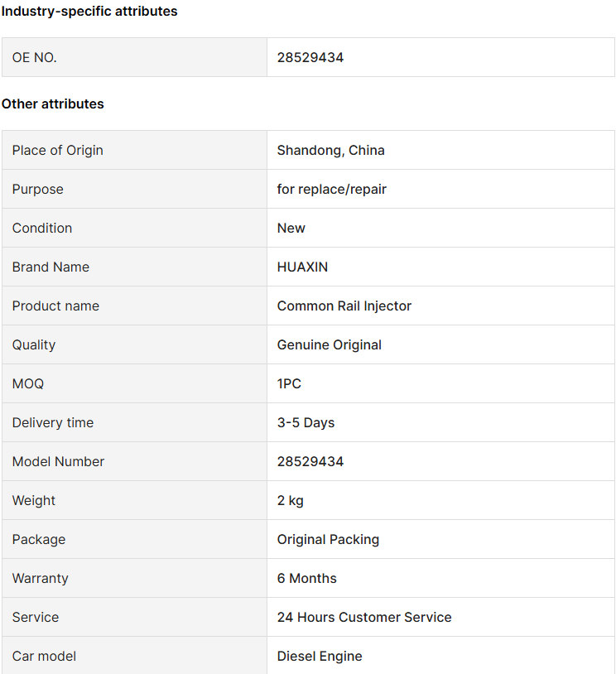Click the Warranty row label

[40, 579]
